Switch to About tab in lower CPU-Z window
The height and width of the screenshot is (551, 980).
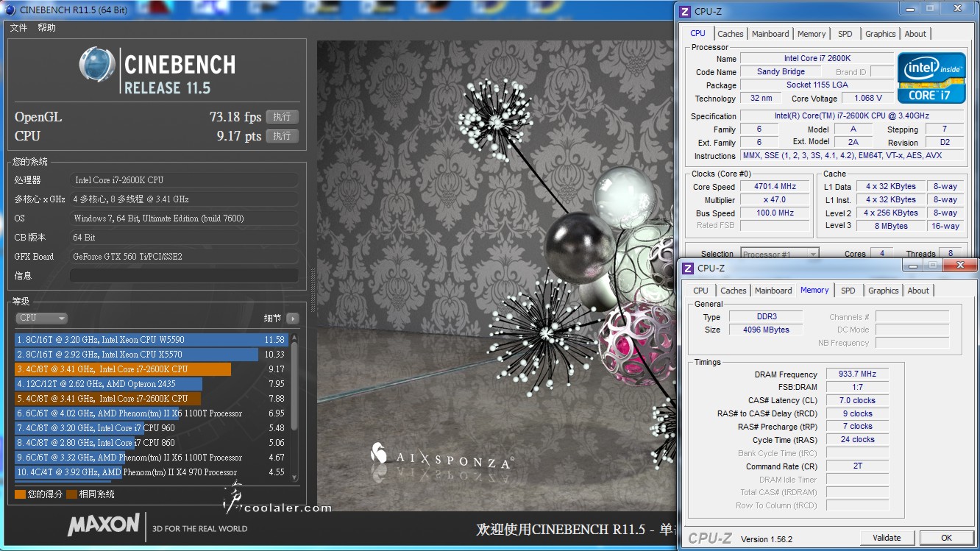pos(918,291)
